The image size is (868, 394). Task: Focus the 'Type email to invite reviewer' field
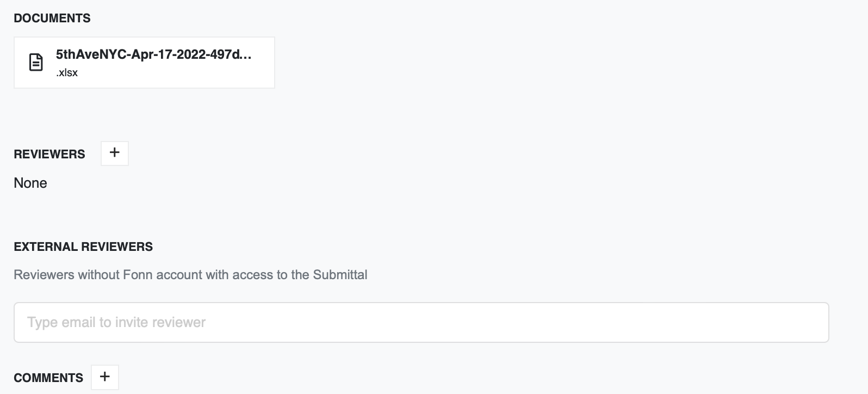(x=421, y=322)
